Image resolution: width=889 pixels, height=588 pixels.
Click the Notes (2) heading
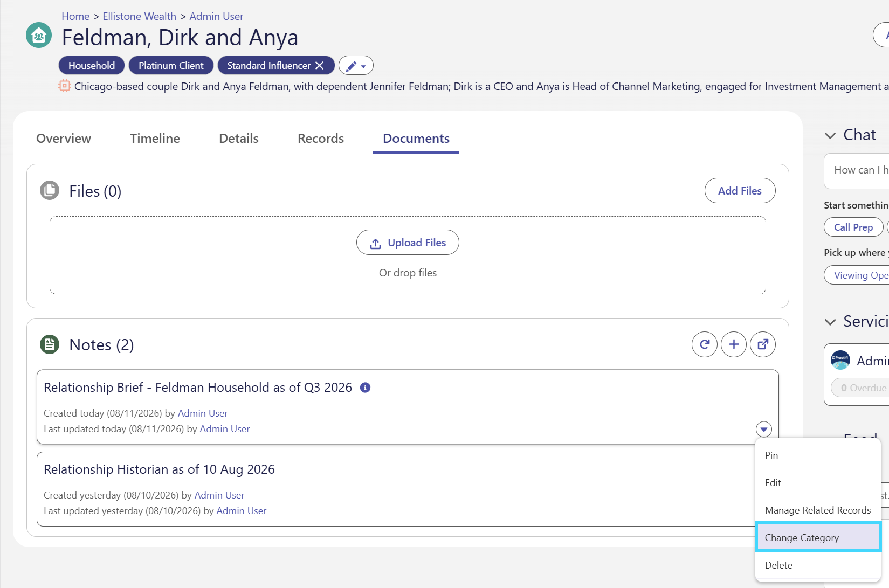pos(101,345)
